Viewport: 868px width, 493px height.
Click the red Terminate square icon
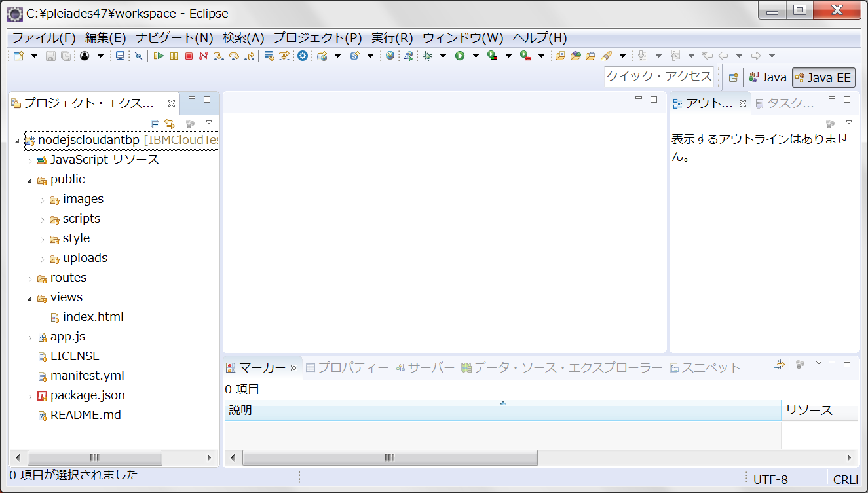click(189, 56)
